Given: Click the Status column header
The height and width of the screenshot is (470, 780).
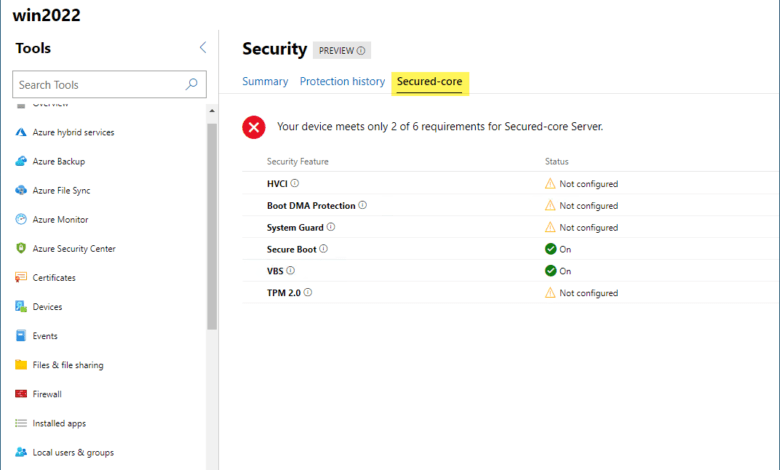Looking at the screenshot, I should [557, 161].
